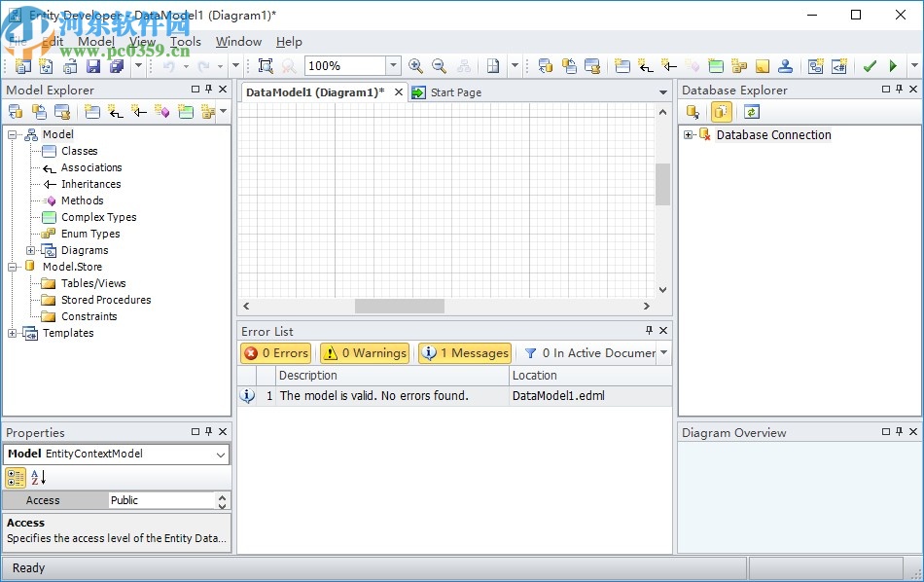The image size is (924, 582).
Task: Open the 100% zoom dropdown
Action: [x=393, y=66]
